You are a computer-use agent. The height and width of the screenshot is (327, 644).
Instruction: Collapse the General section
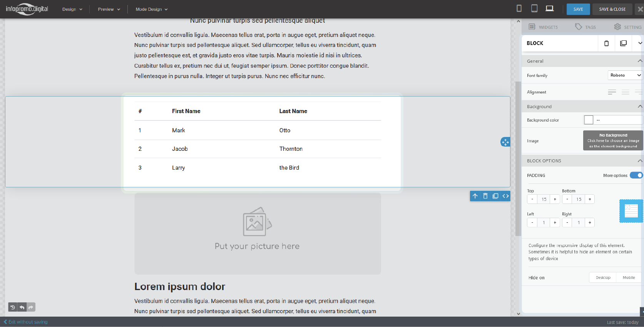coord(640,61)
